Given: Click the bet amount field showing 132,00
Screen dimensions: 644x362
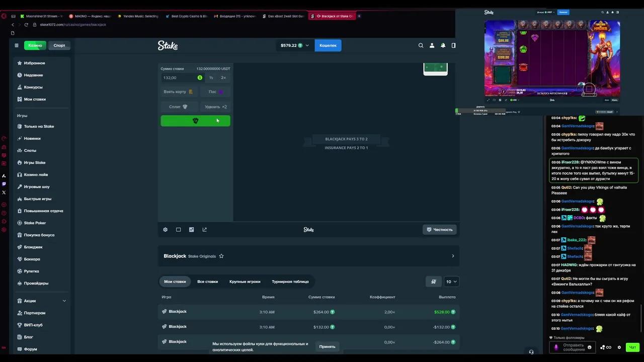Looking at the screenshot, I should [x=182, y=78].
